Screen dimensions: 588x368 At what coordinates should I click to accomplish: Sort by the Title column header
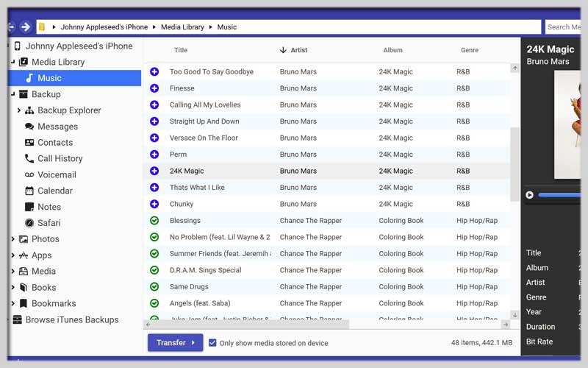click(x=180, y=50)
